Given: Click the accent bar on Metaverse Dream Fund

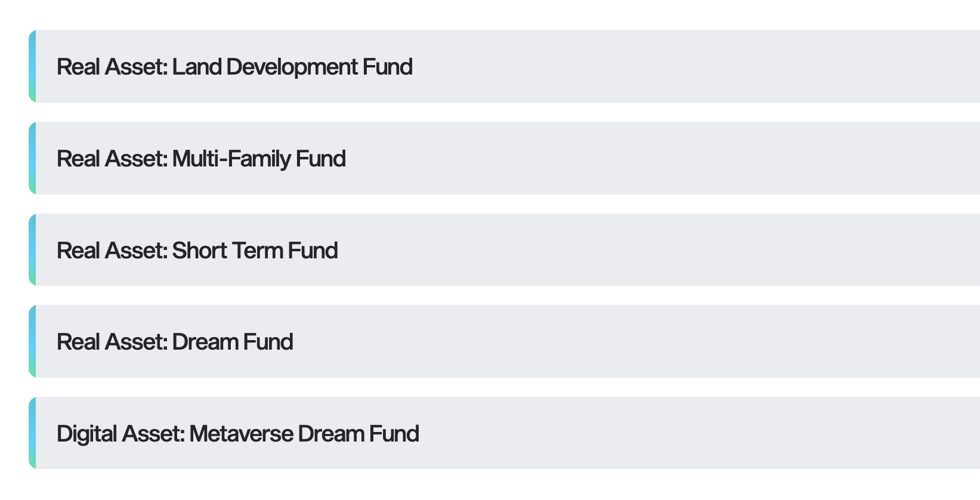Looking at the screenshot, I should pos(32,433).
